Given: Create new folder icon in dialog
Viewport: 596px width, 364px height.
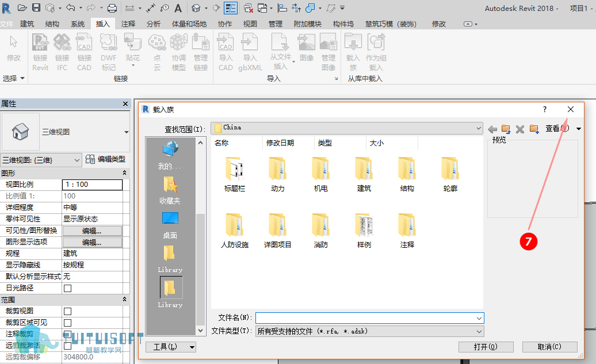Looking at the screenshot, I should pos(534,129).
